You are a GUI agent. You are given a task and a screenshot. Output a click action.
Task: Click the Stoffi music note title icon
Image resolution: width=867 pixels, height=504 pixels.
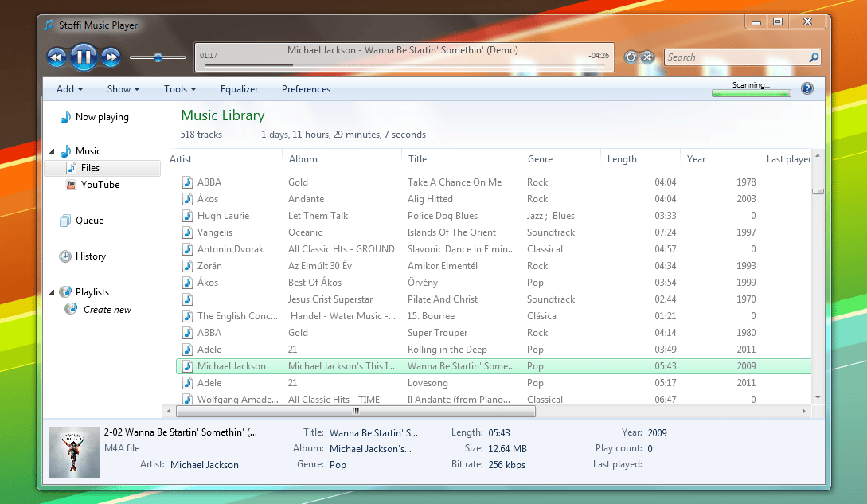49,25
